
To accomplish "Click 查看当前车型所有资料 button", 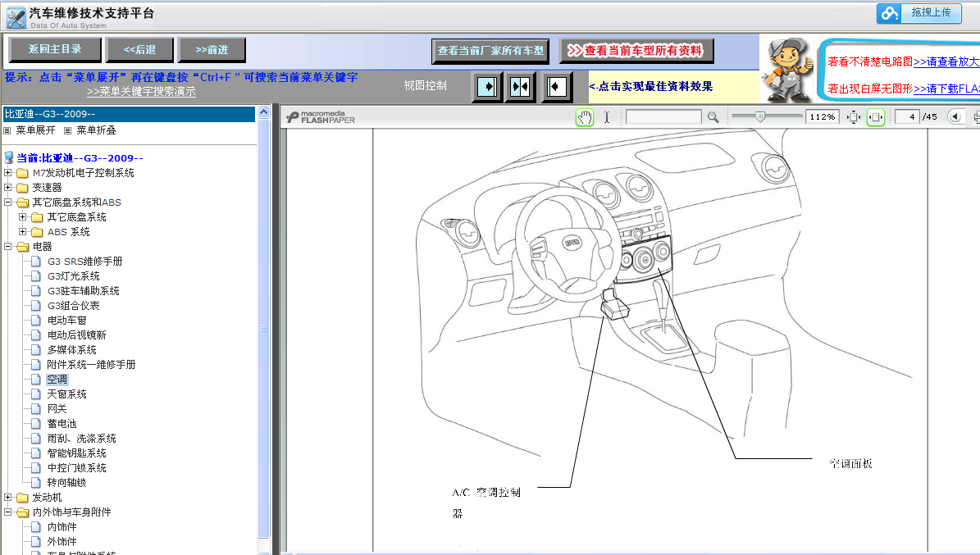I will pyautogui.click(x=636, y=51).
